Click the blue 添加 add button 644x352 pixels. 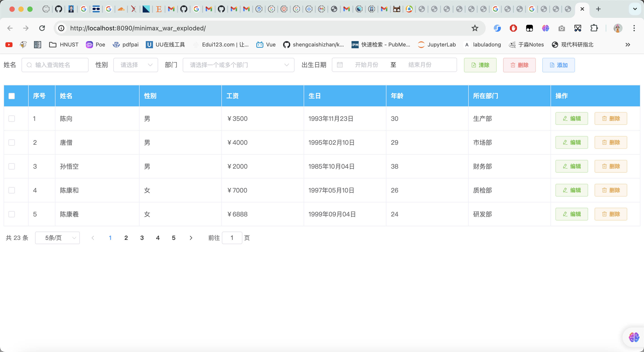[558, 65]
